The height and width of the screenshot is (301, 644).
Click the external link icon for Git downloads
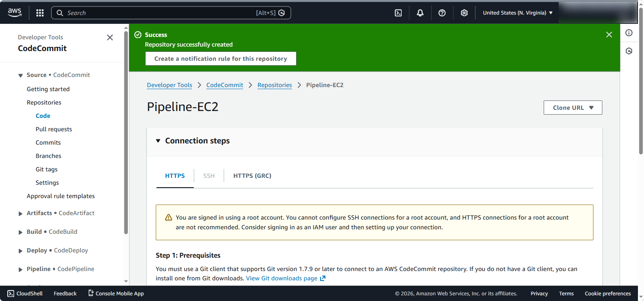pyautogui.click(x=323, y=278)
